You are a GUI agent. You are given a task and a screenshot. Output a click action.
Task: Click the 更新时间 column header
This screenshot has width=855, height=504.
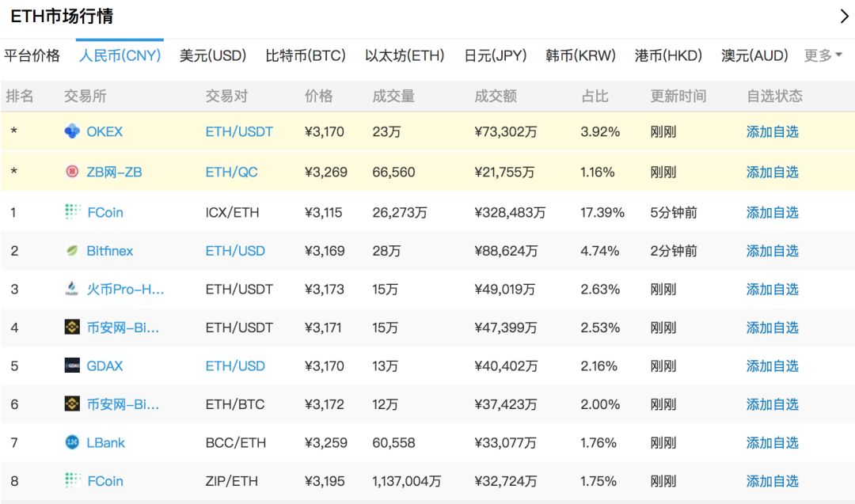[678, 97]
